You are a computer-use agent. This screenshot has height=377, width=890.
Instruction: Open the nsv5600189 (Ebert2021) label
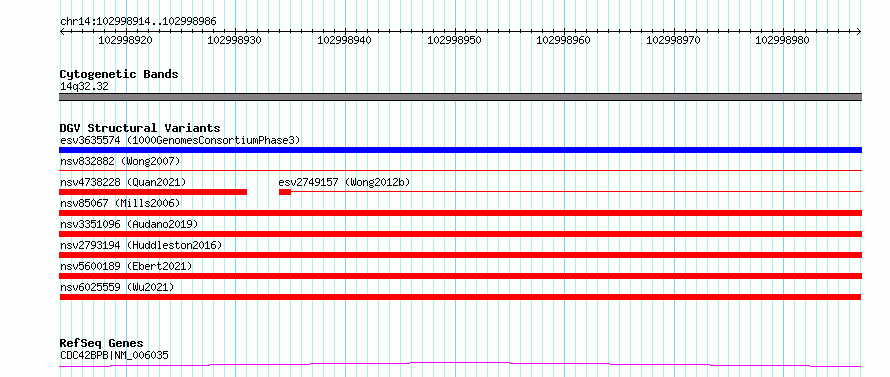[x=126, y=266]
